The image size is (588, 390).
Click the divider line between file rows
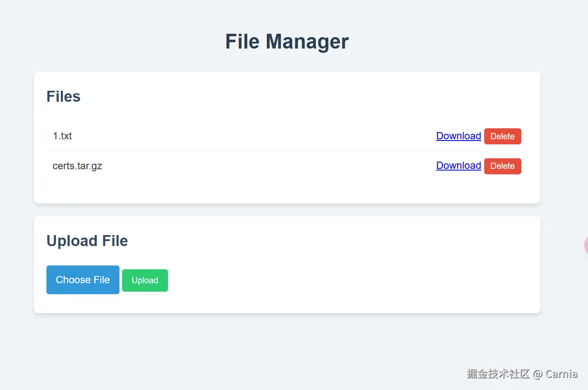click(x=287, y=151)
